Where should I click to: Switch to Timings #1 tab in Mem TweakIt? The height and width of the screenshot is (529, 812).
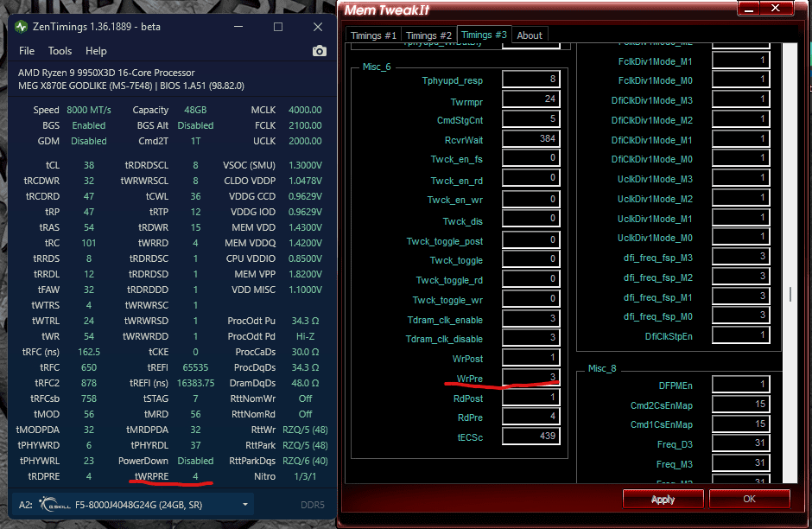(373, 35)
